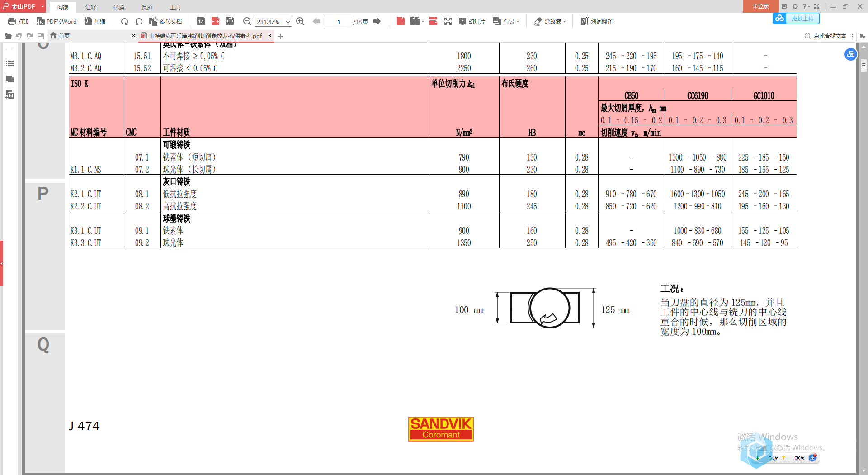Open the help question-mark menu

(806, 6)
